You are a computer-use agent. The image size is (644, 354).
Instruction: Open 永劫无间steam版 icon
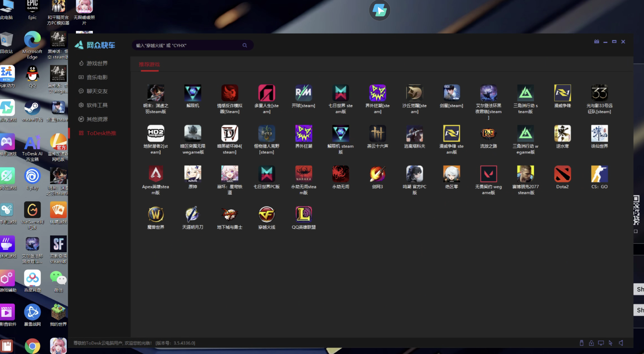point(303,174)
